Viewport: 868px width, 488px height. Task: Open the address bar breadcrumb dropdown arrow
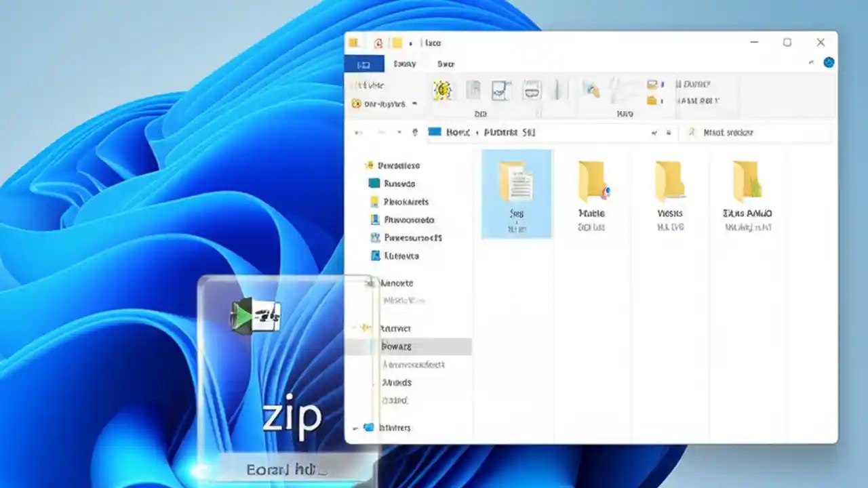pyautogui.click(x=654, y=132)
